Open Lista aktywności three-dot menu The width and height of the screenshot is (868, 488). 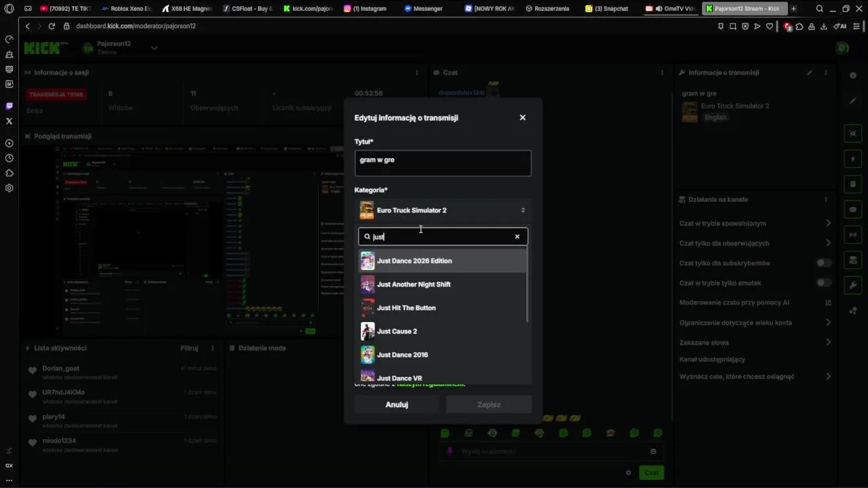pyautogui.click(x=212, y=348)
